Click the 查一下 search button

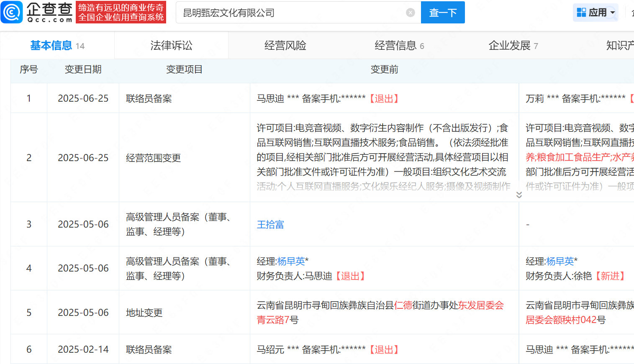tap(443, 13)
